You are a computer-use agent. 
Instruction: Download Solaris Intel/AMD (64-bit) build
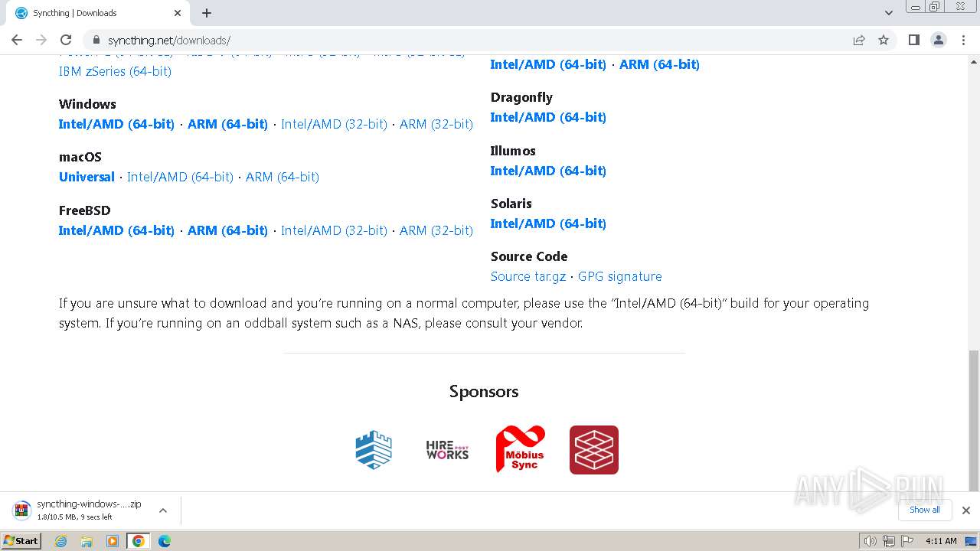point(548,223)
